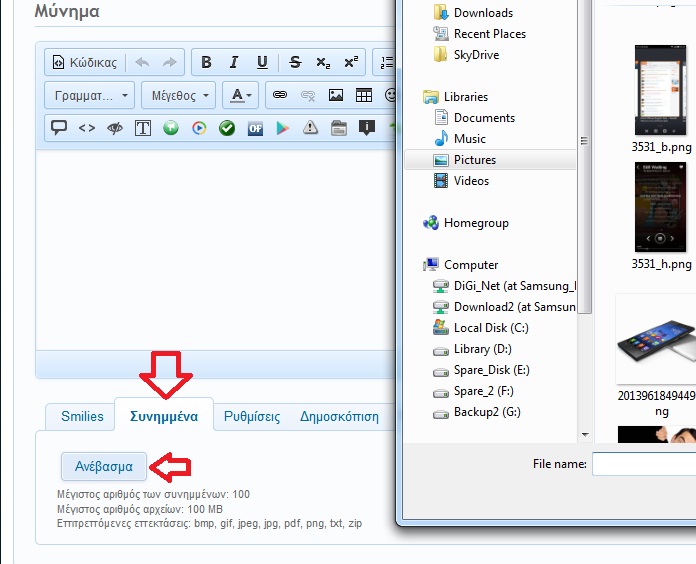Toggle the Κώδικας source mode button

[x=85, y=62]
